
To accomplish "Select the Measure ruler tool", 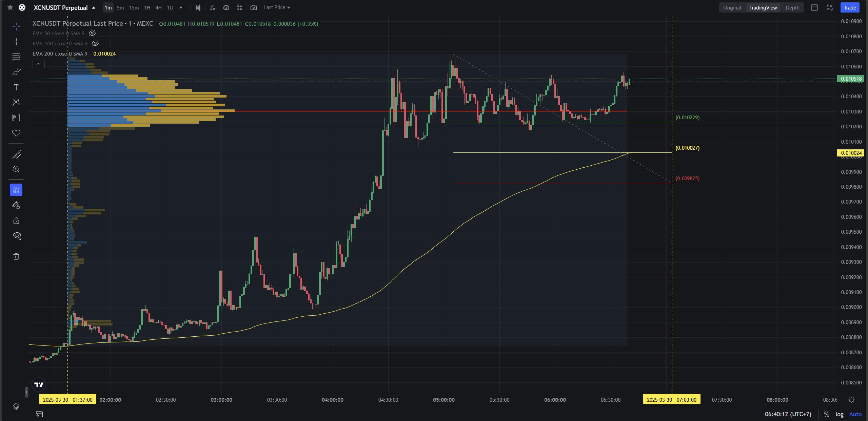I will pyautogui.click(x=16, y=154).
